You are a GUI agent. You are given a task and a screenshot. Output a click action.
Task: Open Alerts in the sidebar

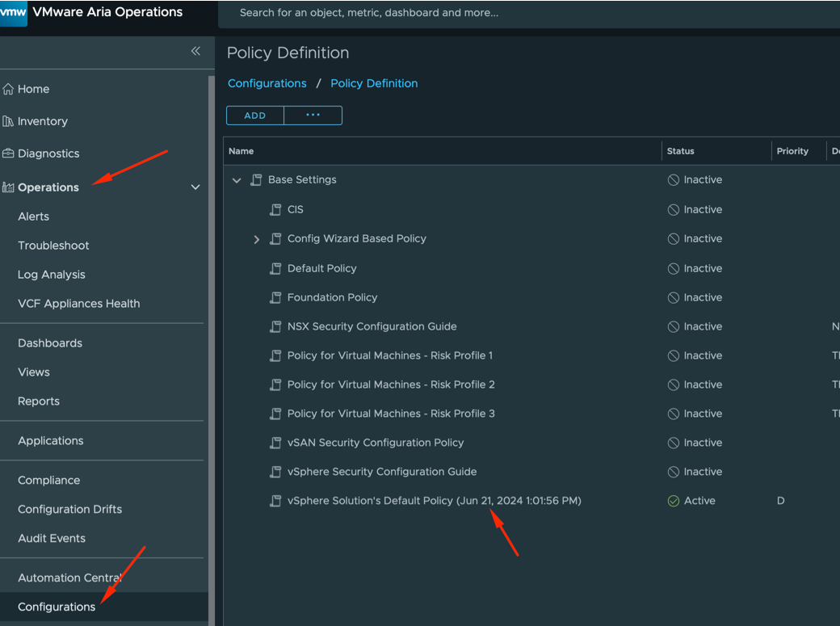click(x=33, y=216)
